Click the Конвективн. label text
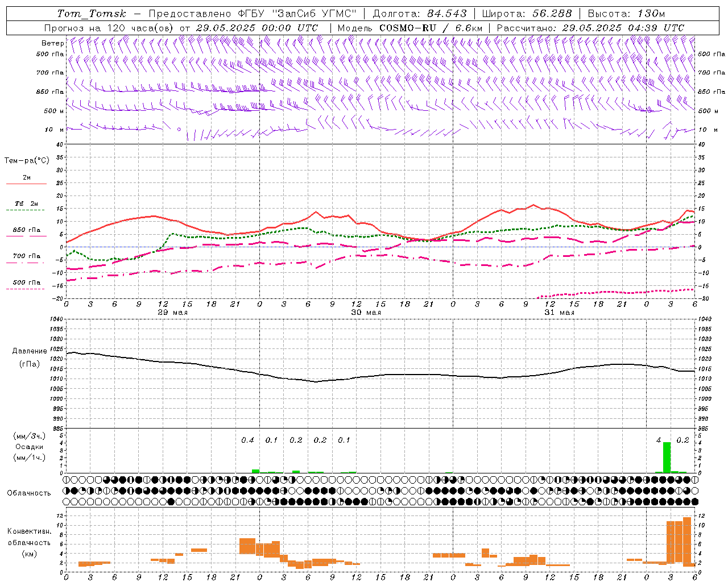The width and height of the screenshot is (728, 582). pos(29,531)
